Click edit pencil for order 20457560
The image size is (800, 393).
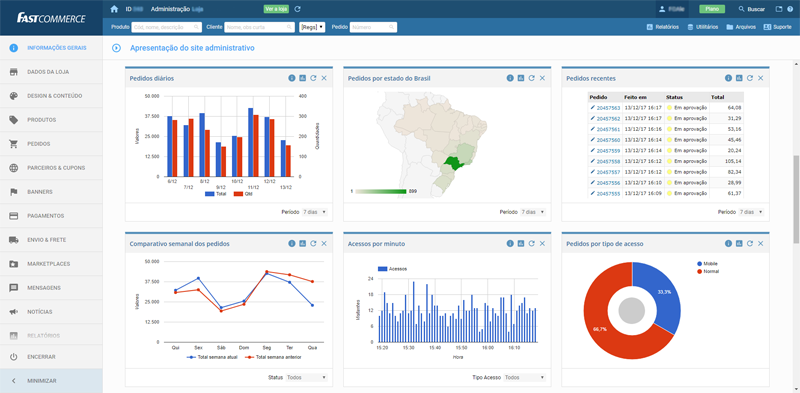[x=593, y=140]
